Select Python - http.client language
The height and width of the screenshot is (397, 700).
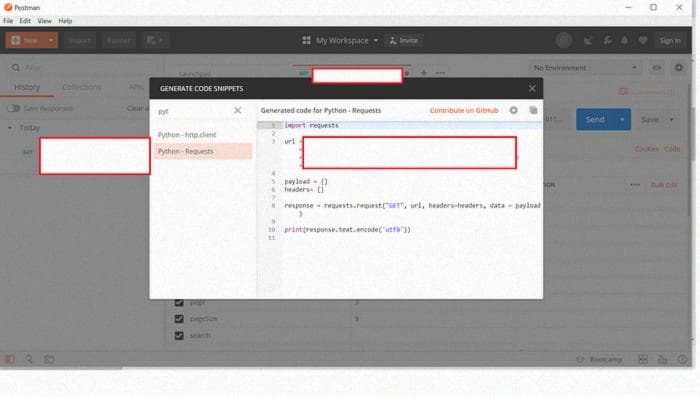coord(203,134)
